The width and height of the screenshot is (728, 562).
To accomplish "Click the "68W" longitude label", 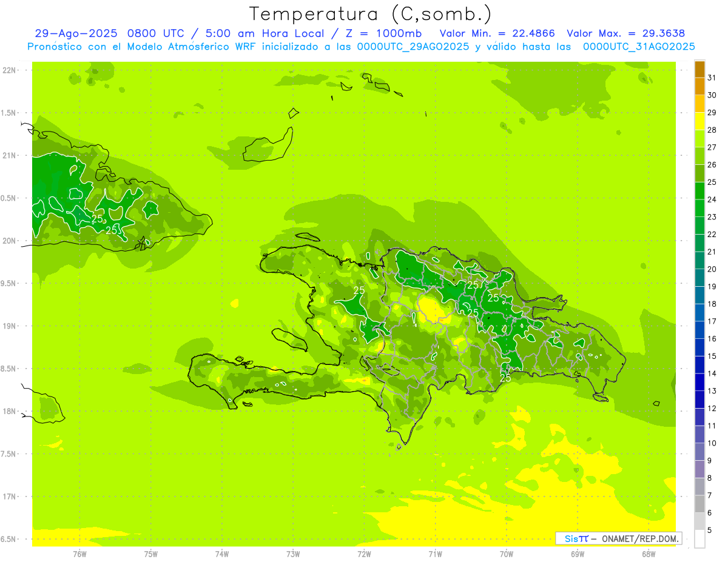I will pyautogui.click(x=649, y=554).
